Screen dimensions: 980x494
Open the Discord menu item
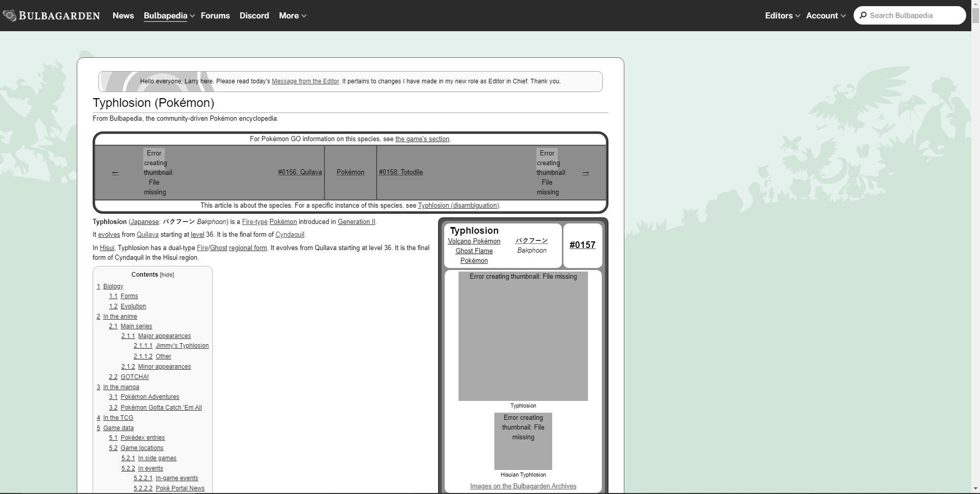(254, 15)
